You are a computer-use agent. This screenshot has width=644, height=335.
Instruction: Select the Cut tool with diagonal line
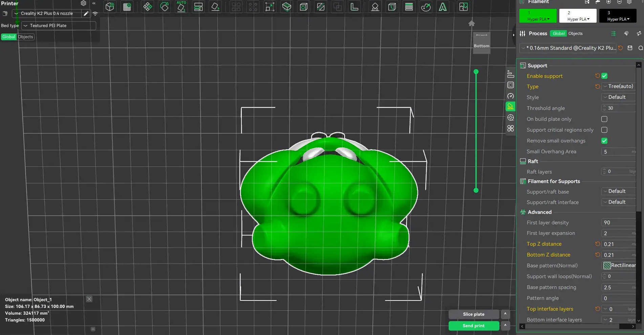tap(321, 7)
